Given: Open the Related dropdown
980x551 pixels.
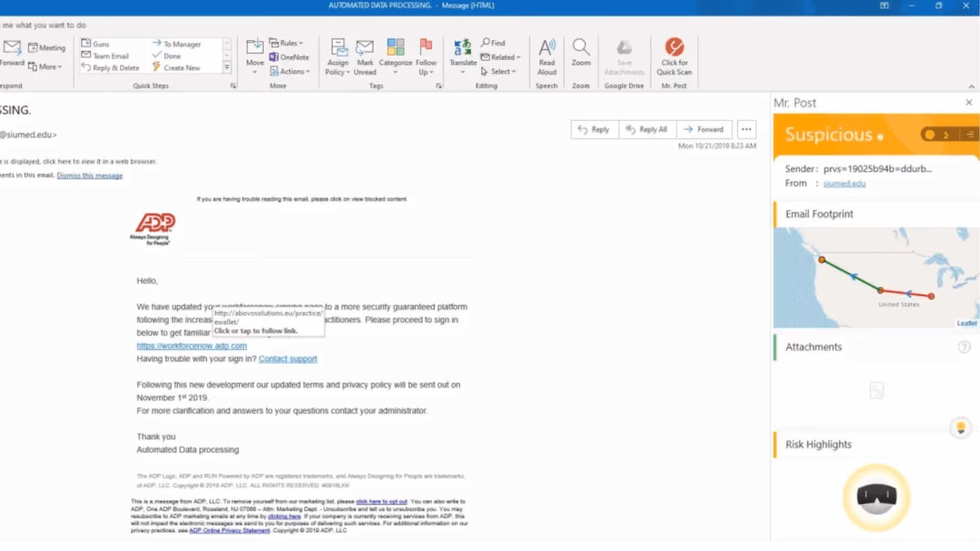Looking at the screenshot, I should pyautogui.click(x=501, y=57).
